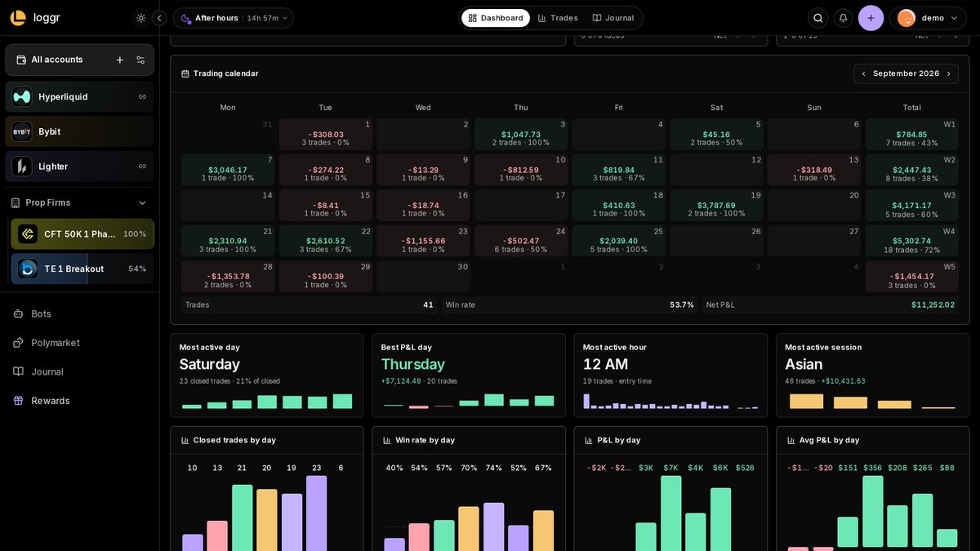This screenshot has width=980, height=551.
Task: Click the W4 weekly total $5,302.74
Action: pos(911,241)
